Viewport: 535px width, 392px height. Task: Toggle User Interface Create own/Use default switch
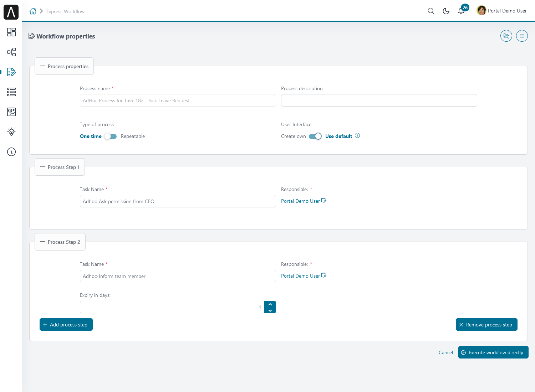315,136
